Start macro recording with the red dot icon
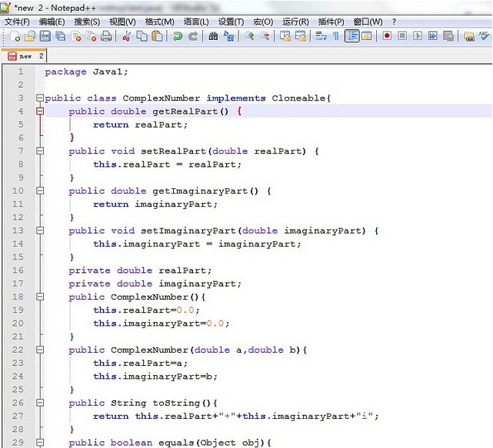This screenshot has width=493, height=448. click(387, 36)
